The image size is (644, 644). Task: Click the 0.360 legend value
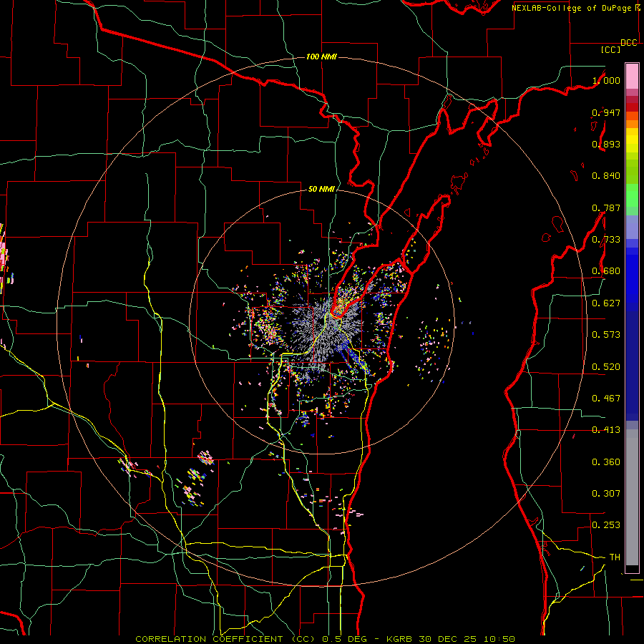606,462
